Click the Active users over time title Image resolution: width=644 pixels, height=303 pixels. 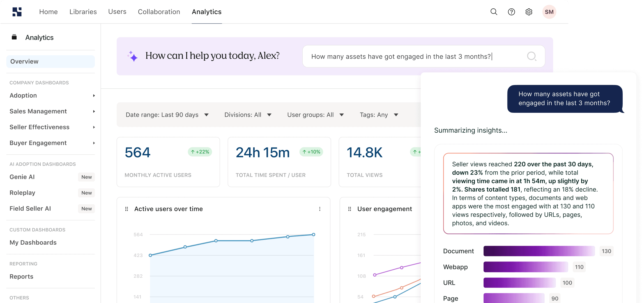click(x=169, y=209)
